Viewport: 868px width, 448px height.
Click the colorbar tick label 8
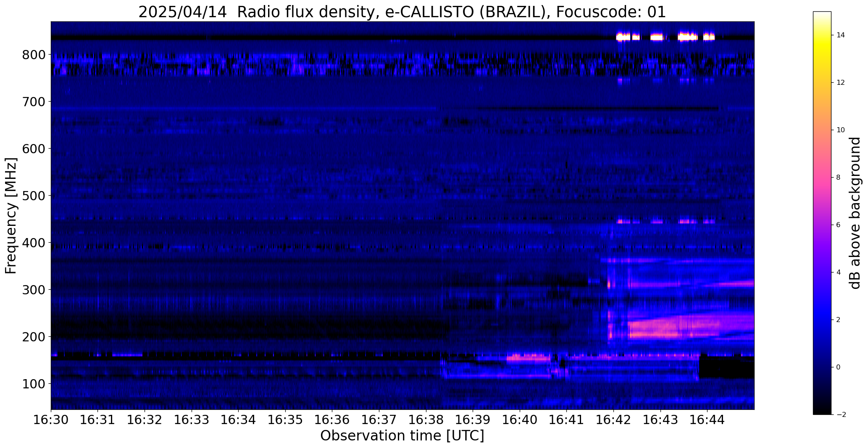point(839,178)
